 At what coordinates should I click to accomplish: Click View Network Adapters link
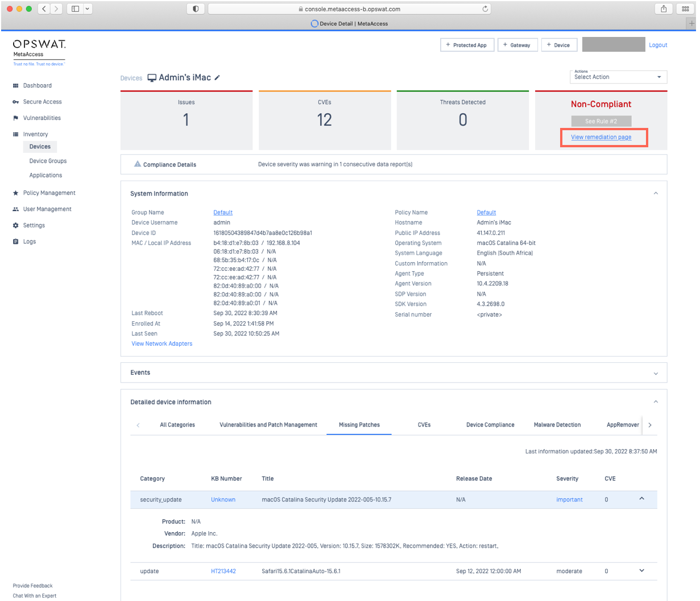162,343
